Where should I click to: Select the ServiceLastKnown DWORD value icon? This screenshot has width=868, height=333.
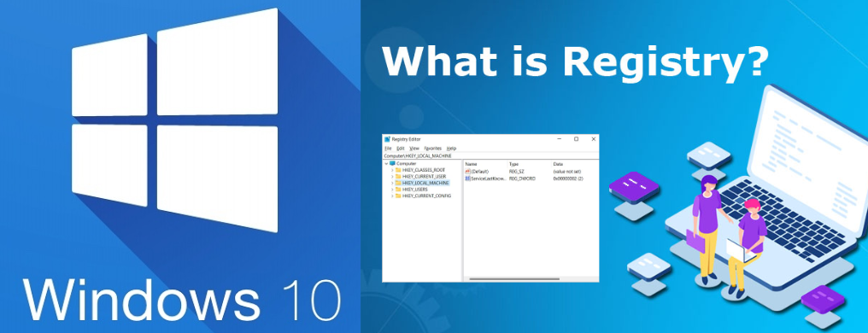coord(468,178)
